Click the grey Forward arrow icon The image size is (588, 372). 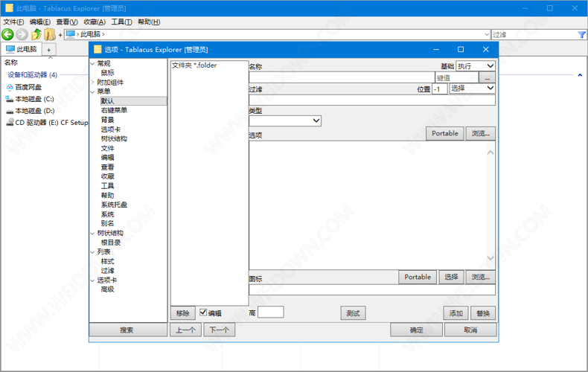[x=22, y=34]
